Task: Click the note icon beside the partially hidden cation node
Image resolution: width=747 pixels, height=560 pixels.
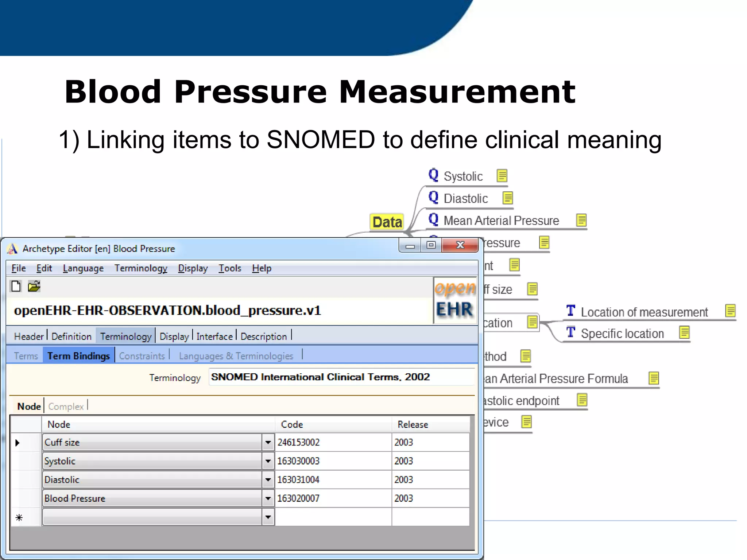Action: tap(533, 322)
